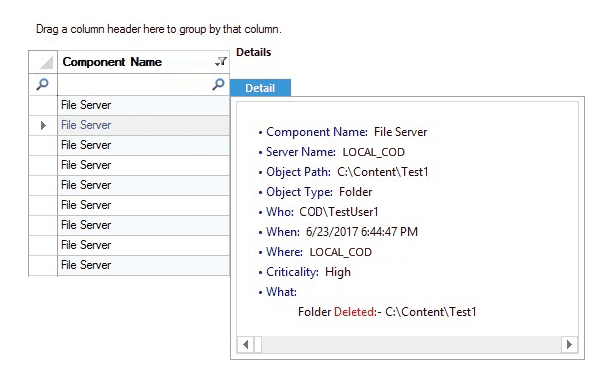Image resolution: width=612 pixels, height=382 pixels.
Task: Click the right arrow of horizontal scrollbar
Action: tap(569, 345)
